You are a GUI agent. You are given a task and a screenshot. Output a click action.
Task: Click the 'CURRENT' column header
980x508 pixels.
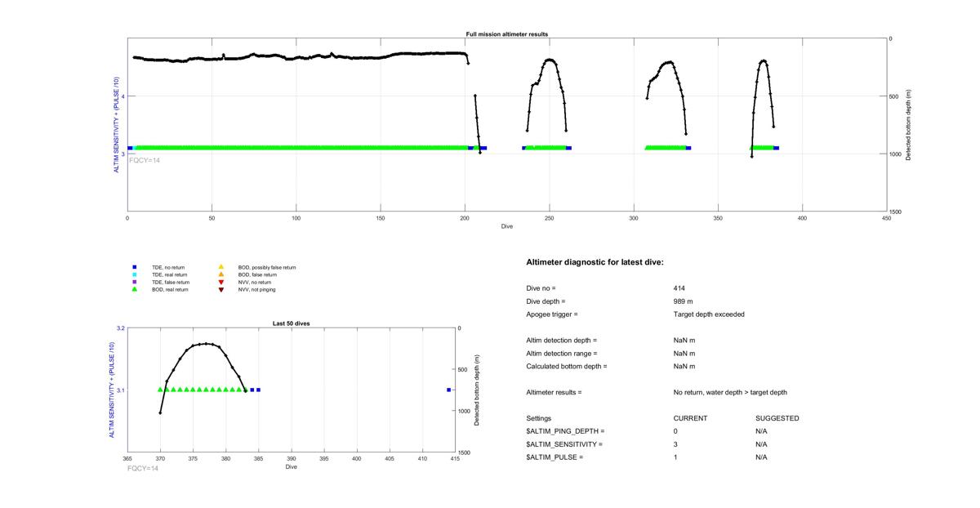[690, 418]
